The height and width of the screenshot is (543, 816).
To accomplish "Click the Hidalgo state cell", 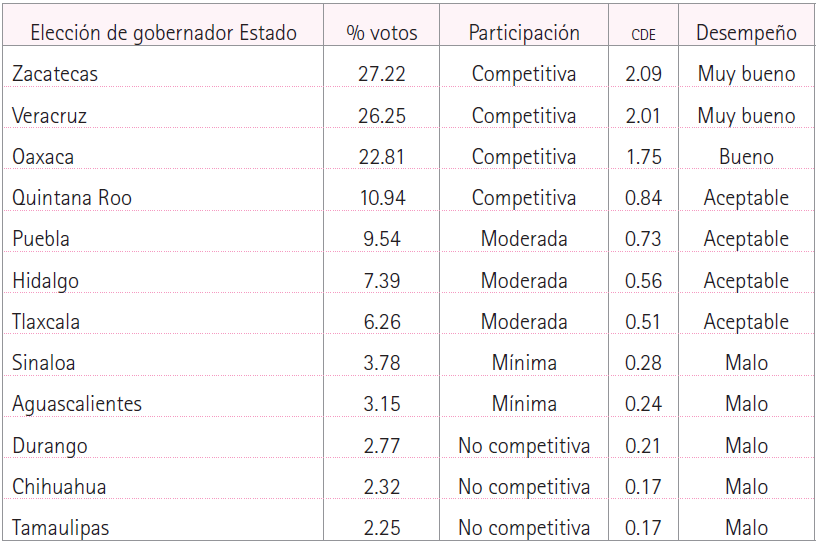I will [x=46, y=281].
